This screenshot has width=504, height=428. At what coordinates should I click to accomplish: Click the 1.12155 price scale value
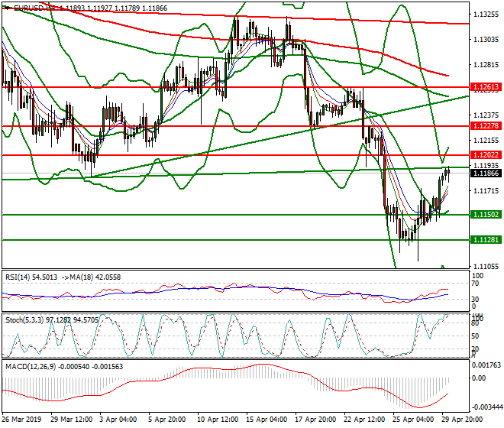pyautogui.click(x=486, y=141)
